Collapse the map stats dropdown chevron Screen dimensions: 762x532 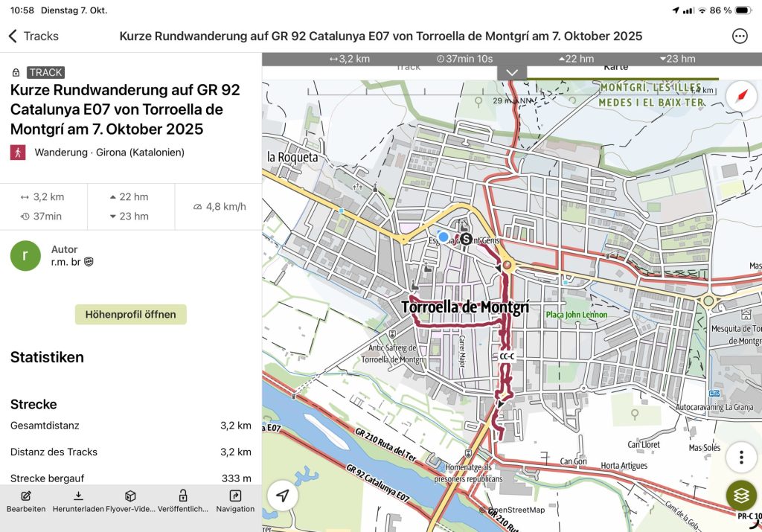(512, 72)
